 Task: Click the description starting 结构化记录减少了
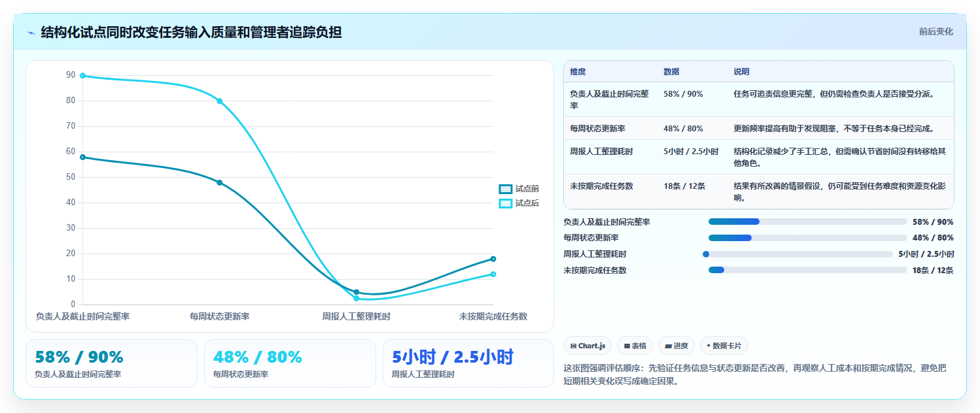[x=840, y=157]
